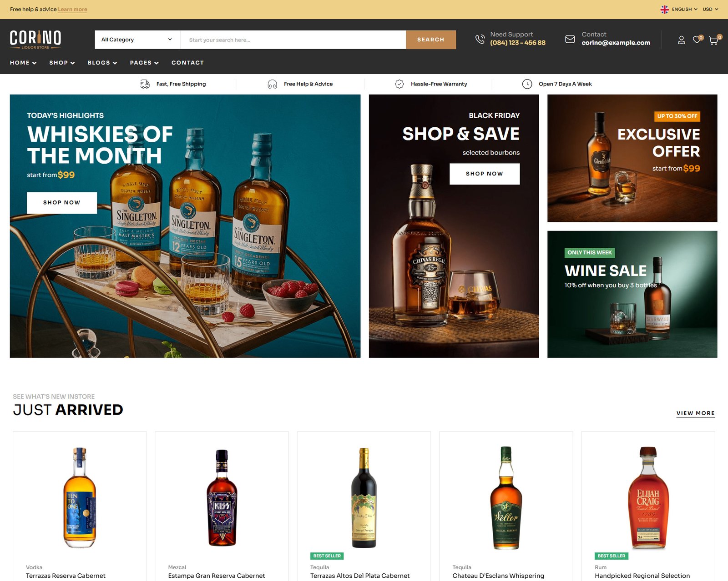Screen dimensions: 728x581
Task: Click Hassle-Free Warranty text
Action: [x=439, y=84]
